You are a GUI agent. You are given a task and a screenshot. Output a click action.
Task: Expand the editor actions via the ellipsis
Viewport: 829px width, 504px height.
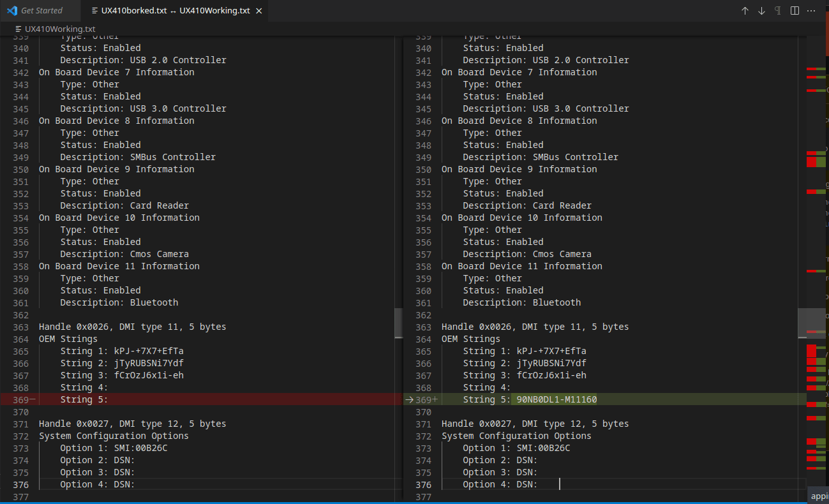pos(811,10)
